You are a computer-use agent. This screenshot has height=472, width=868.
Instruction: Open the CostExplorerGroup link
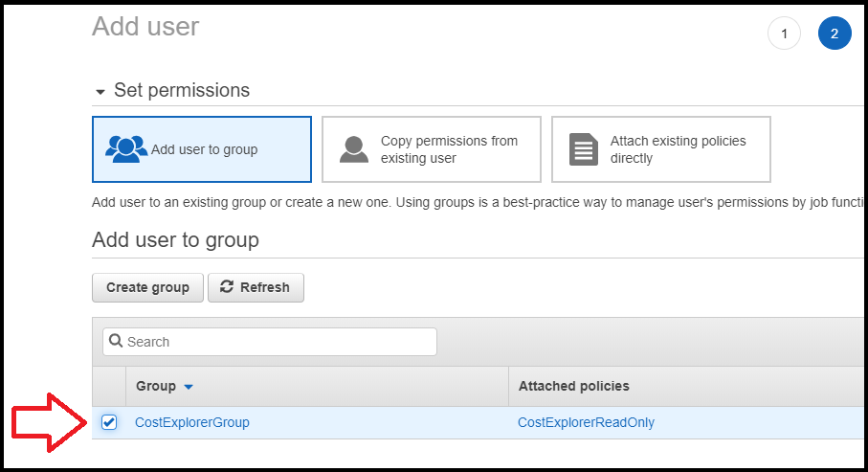pos(192,422)
